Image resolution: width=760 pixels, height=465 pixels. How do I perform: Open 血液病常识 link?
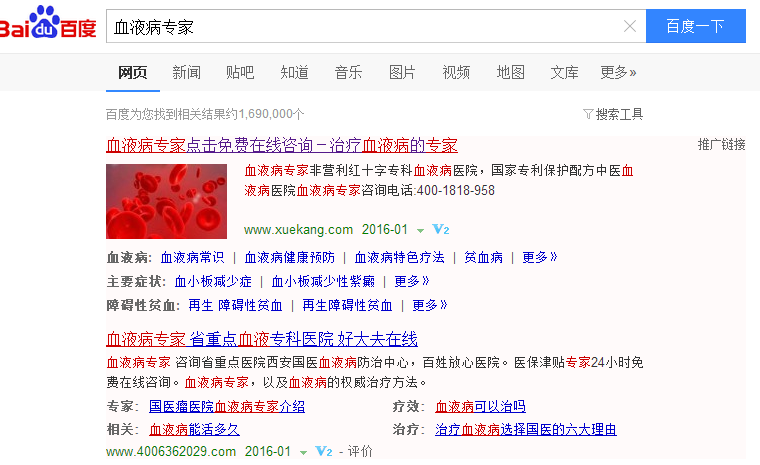(x=192, y=257)
